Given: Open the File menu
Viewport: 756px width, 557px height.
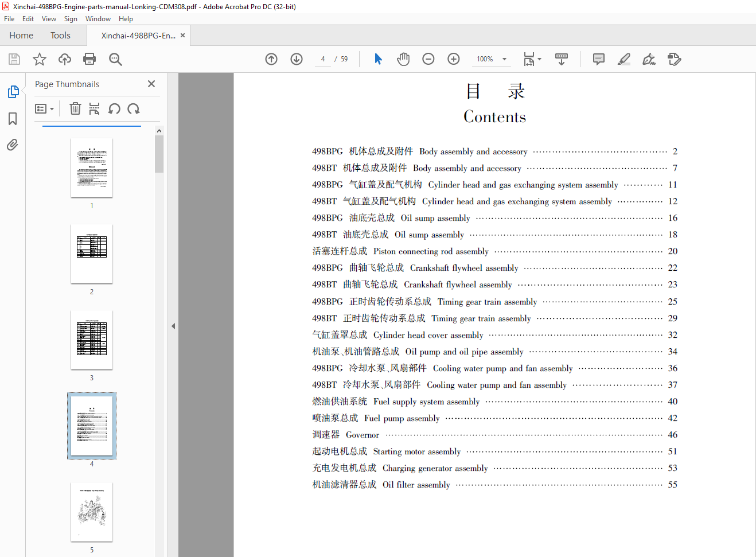Looking at the screenshot, I should 9,19.
